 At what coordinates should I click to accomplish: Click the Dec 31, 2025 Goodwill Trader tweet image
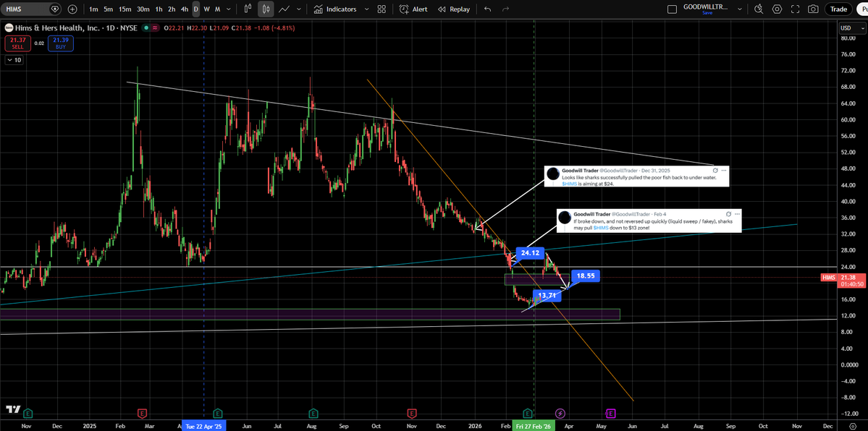(636, 176)
